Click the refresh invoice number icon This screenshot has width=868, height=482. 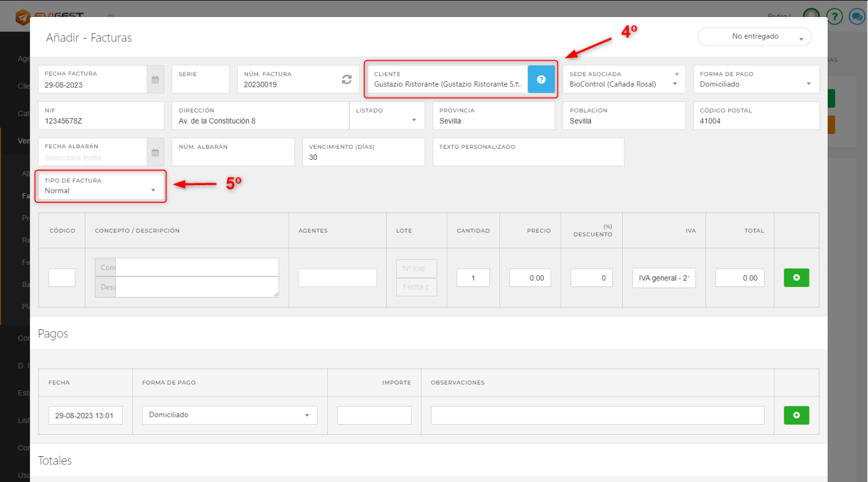point(346,80)
